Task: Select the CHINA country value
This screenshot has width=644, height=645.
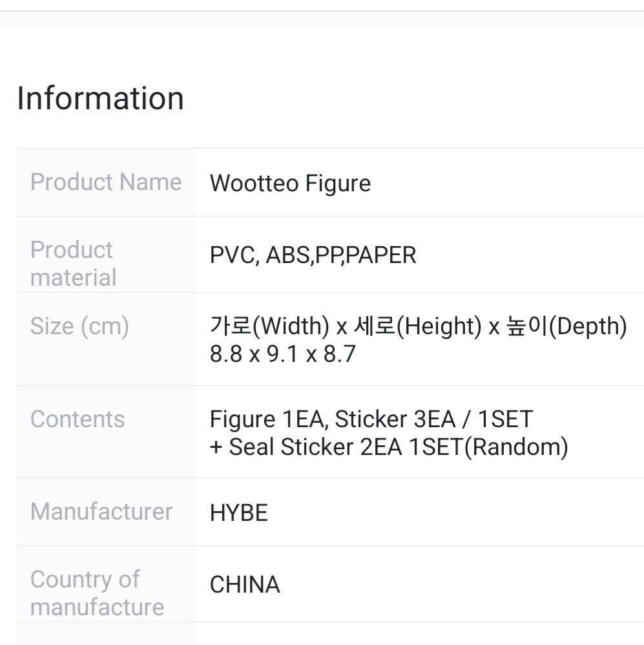Action: tap(245, 585)
